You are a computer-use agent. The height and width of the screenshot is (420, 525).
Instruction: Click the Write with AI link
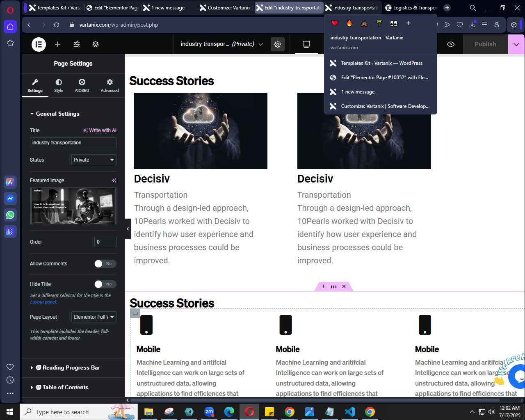pos(100,130)
